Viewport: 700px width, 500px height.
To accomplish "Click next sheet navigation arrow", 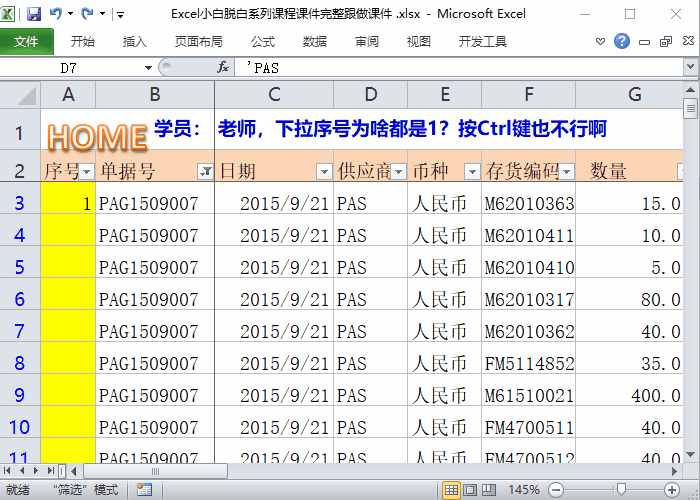I will point(36,471).
